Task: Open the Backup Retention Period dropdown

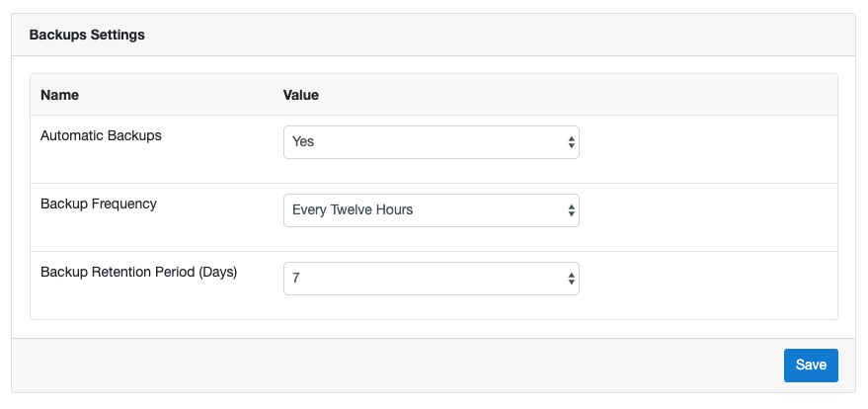Action: (x=432, y=279)
